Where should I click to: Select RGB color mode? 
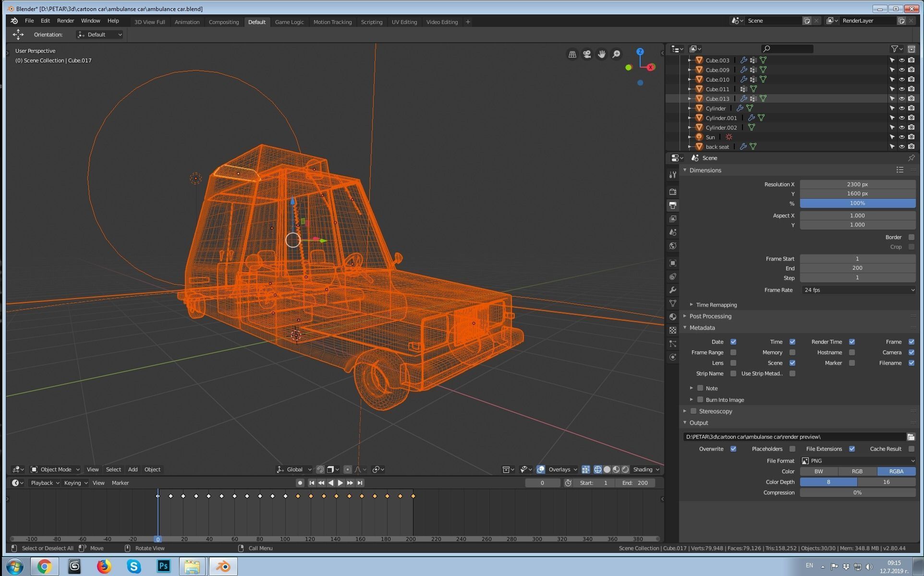[x=857, y=471]
